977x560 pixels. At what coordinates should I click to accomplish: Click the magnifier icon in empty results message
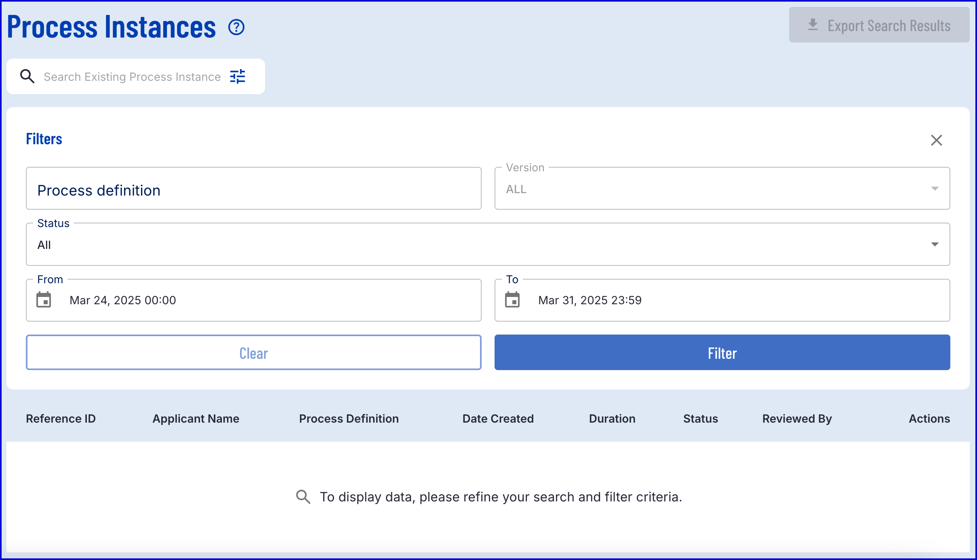tap(303, 497)
